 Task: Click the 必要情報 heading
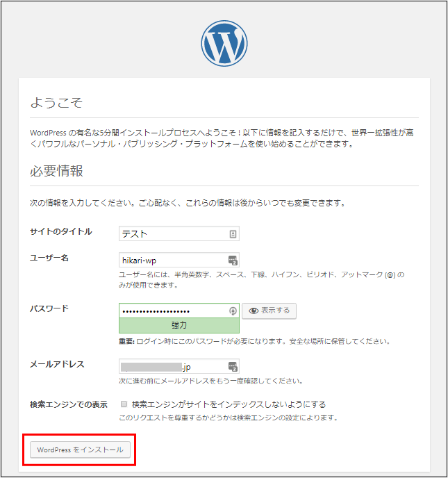56,170
